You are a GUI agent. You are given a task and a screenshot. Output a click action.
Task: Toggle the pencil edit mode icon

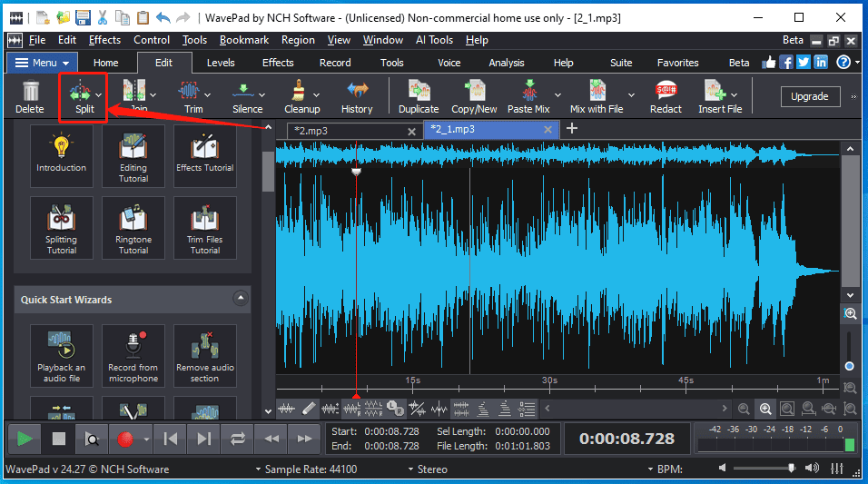(309, 409)
